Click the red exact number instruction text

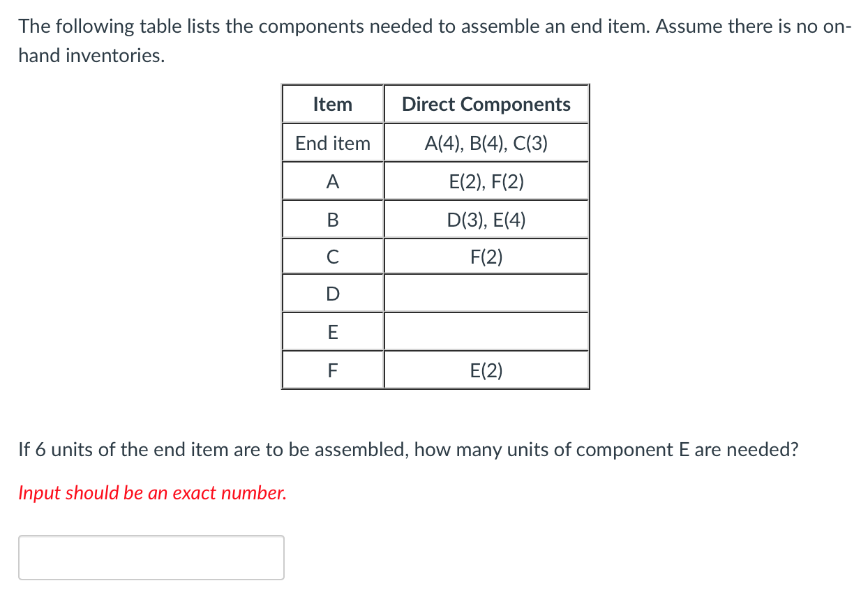151,492
